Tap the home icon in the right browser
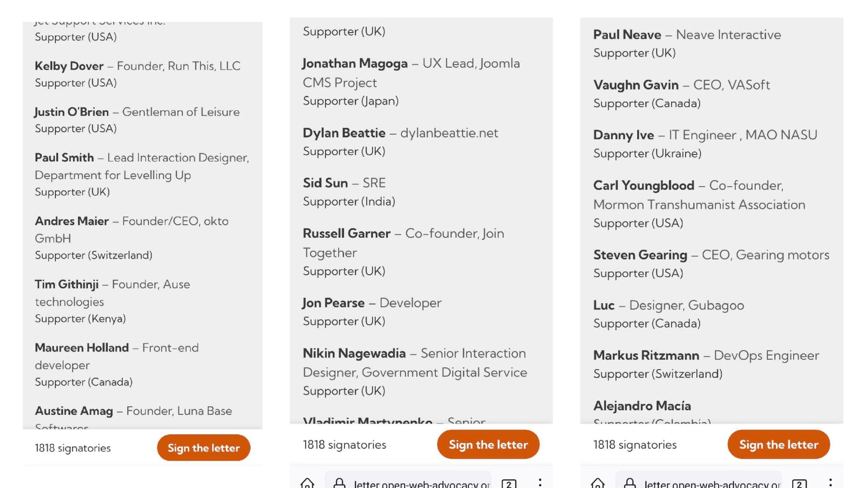 [x=598, y=483]
